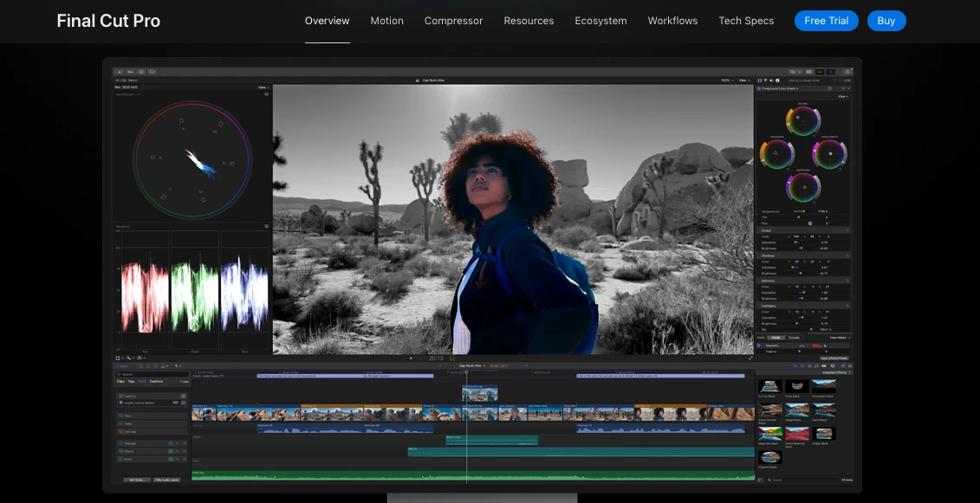Click the Global color wheel
This screenshot has height=503, width=980.
803,120
